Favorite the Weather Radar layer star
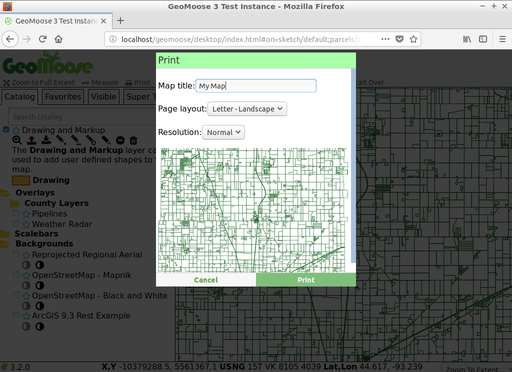This screenshot has width=512, height=372. point(26,224)
